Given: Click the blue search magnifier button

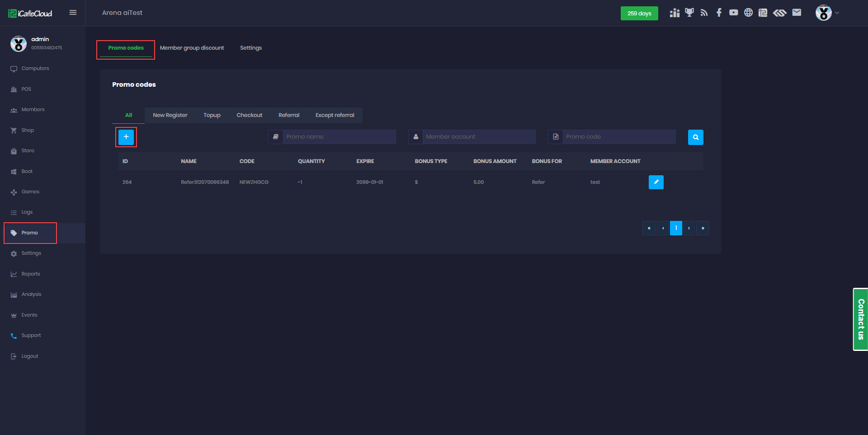Looking at the screenshot, I should pyautogui.click(x=695, y=137).
